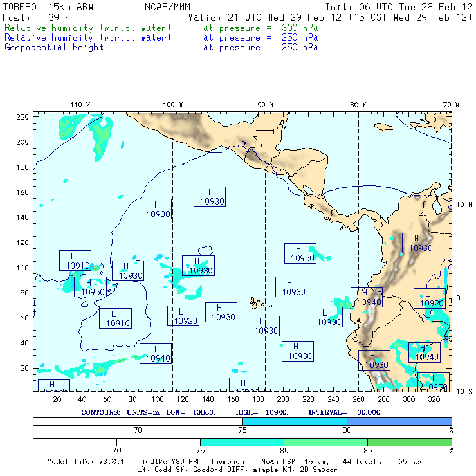This screenshot has height=476, width=476.
Task: Click the 'Model Info: V3.3.1' text
Action: 86,462
